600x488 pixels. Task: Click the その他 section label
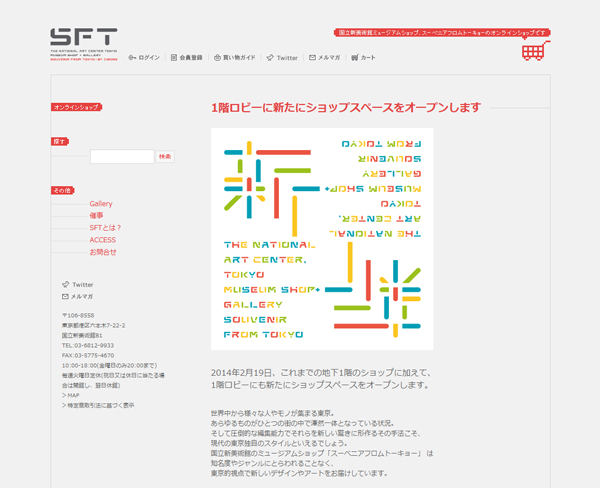pos(62,190)
